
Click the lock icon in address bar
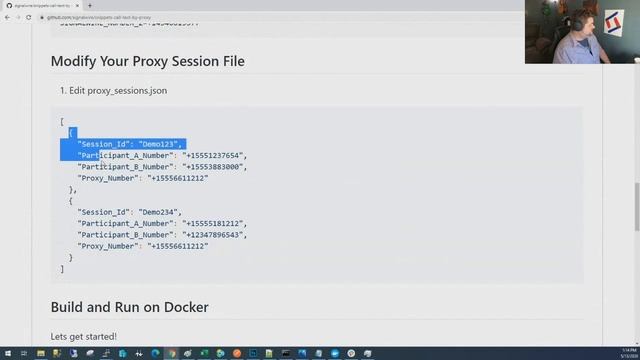point(42,18)
